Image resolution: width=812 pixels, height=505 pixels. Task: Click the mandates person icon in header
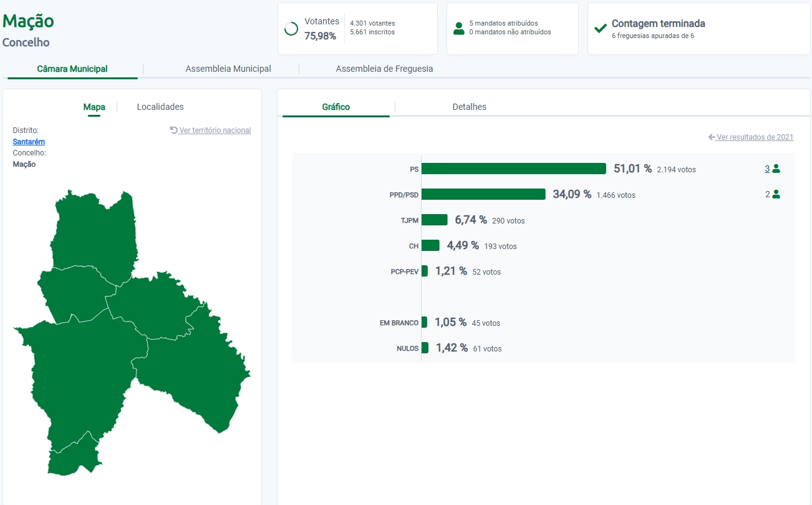coord(459,28)
